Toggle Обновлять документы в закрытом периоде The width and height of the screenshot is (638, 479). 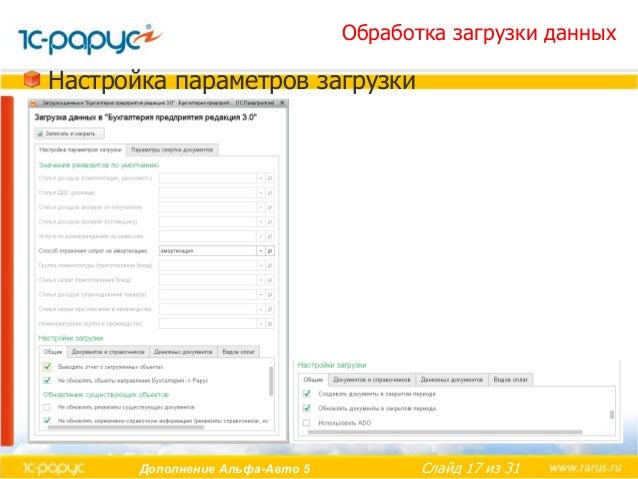point(307,408)
